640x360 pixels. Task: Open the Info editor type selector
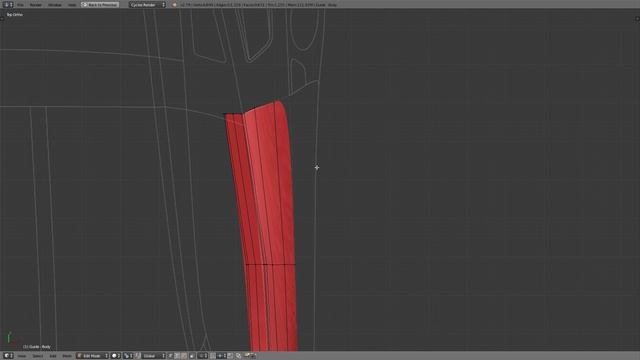(8, 4)
